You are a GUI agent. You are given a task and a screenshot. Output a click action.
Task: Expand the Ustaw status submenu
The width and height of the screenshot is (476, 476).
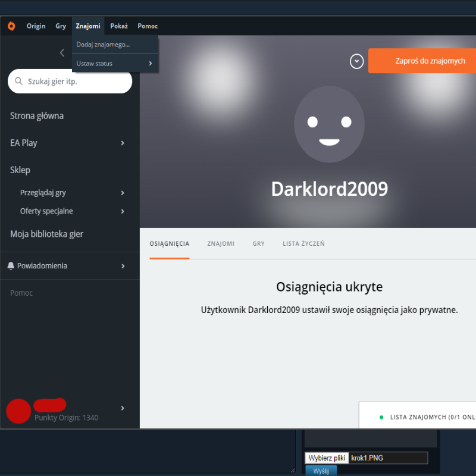[x=115, y=64]
